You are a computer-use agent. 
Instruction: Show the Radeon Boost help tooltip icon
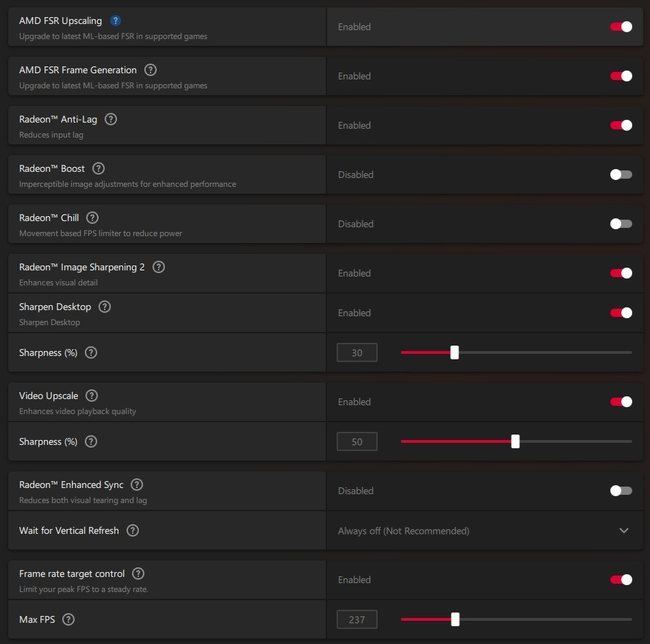point(99,168)
